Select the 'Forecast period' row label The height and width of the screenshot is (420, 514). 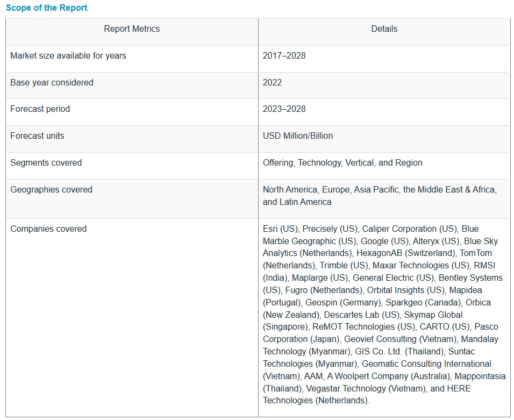click(40, 109)
